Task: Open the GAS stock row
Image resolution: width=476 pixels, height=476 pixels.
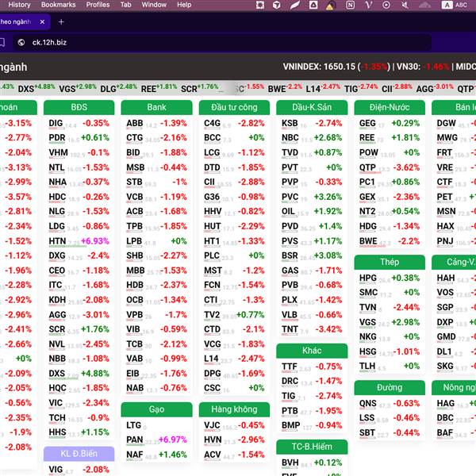Action: (x=312, y=271)
